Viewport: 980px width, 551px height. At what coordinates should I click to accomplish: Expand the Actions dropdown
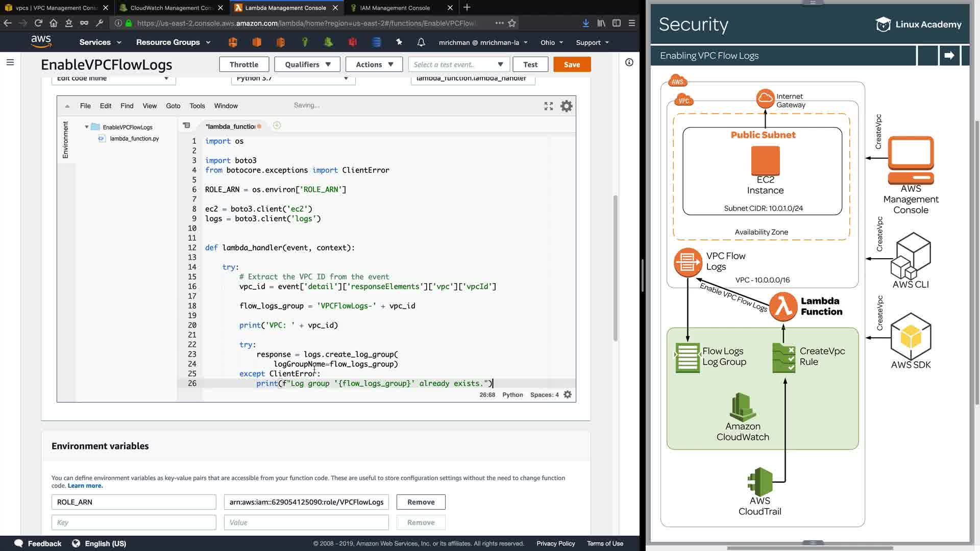pos(374,64)
